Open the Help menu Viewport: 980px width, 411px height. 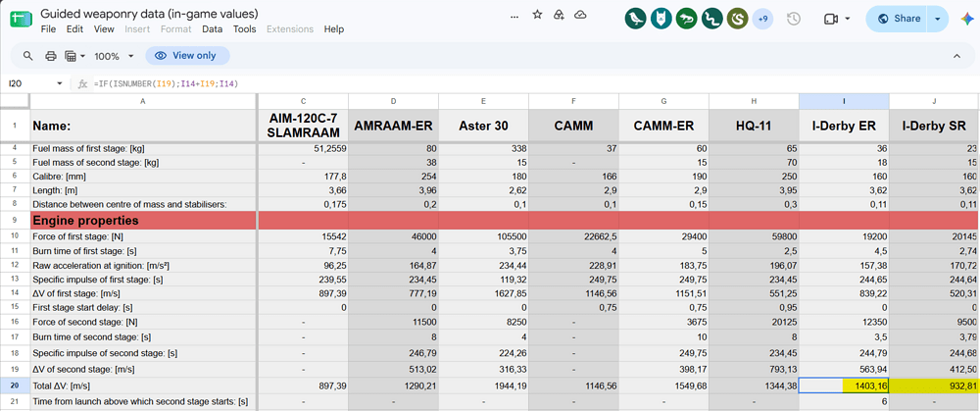pos(334,28)
